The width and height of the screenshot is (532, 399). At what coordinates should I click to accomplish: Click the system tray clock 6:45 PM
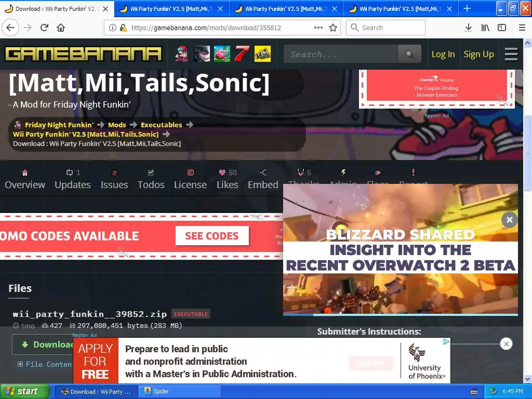(513, 391)
